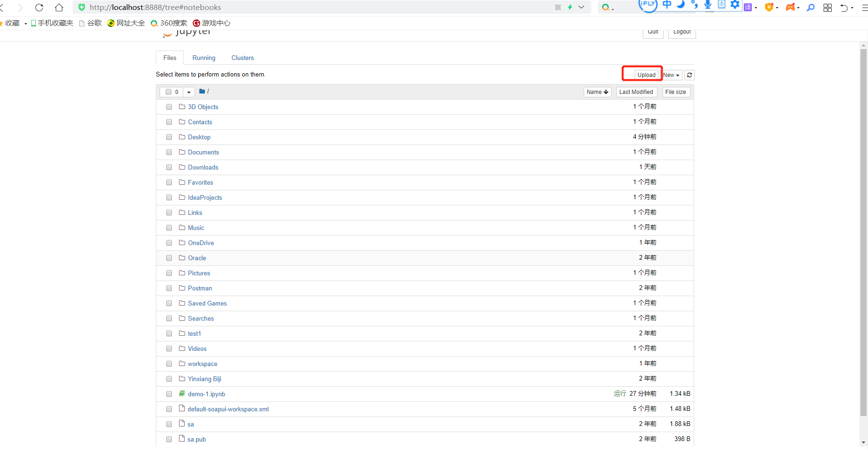Click the green notebook icon of demo-1.ipynb

coord(182,393)
